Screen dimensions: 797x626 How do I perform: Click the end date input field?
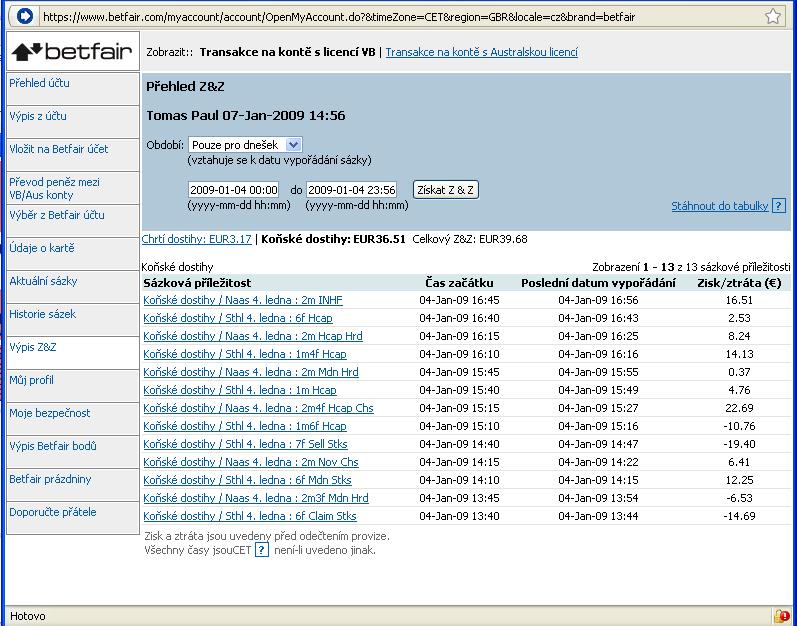pos(351,190)
